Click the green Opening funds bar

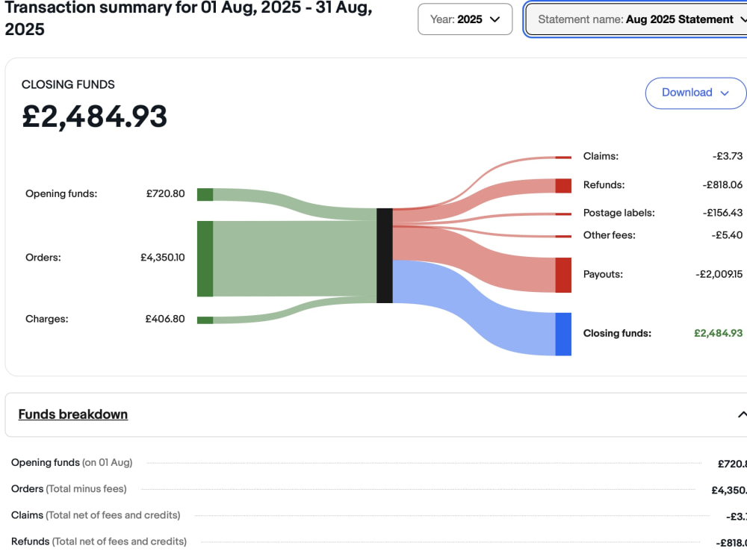(205, 194)
